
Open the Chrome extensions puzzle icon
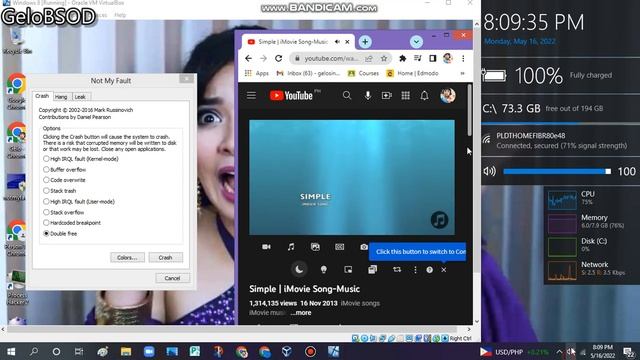pyautogui.click(x=402, y=58)
